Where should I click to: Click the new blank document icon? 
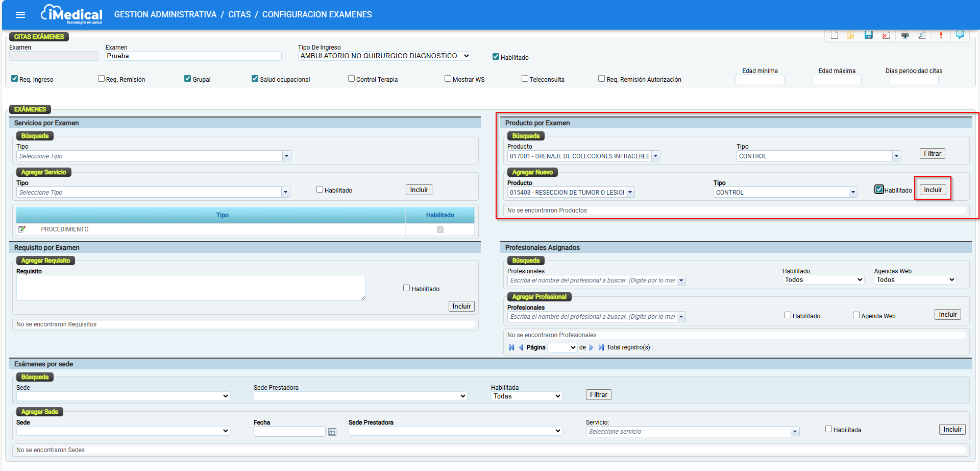(x=834, y=35)
